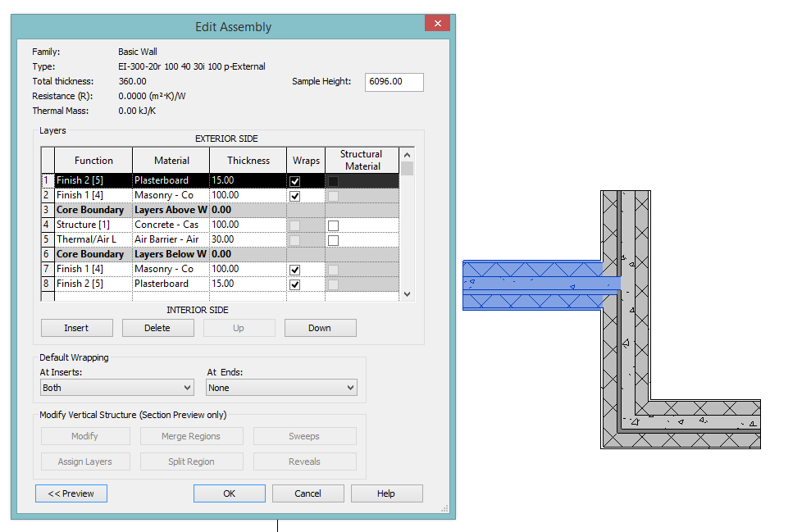Open the At Inserts wrapping dropdown
The height and width of the screenshot is (532, 811).
[x=189, y=387]
